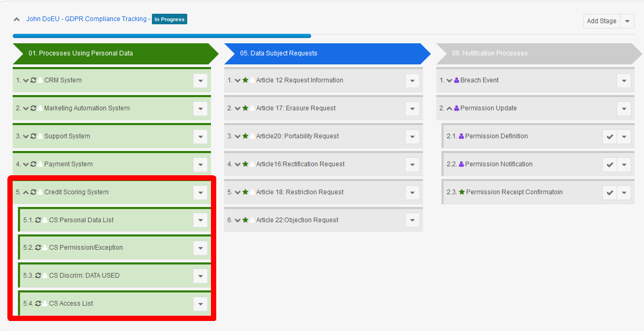Click the purple user icon on Permission Definition

coord(462,136)
